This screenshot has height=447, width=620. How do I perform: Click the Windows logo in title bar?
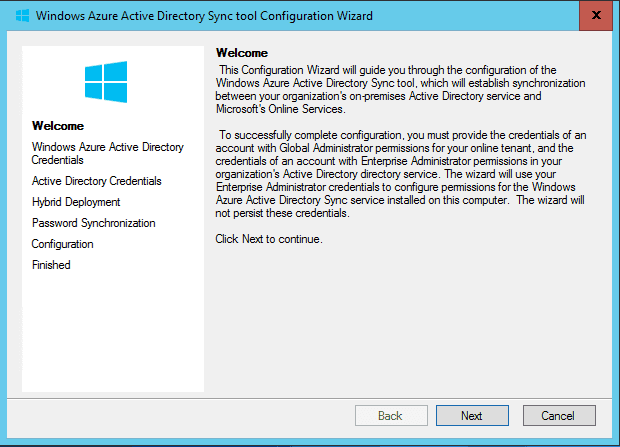click(x=22, y=16)
